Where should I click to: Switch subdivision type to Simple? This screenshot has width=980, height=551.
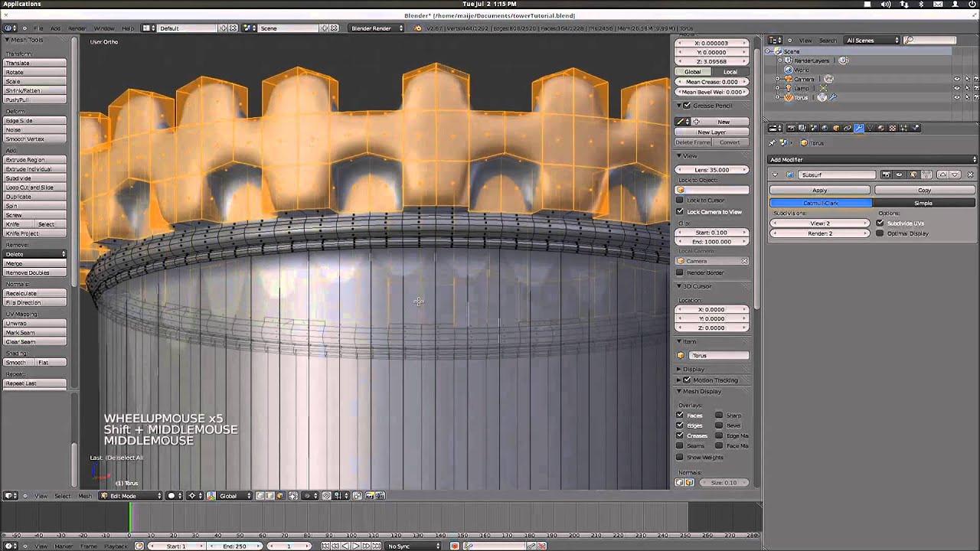(x=924, y=203)
